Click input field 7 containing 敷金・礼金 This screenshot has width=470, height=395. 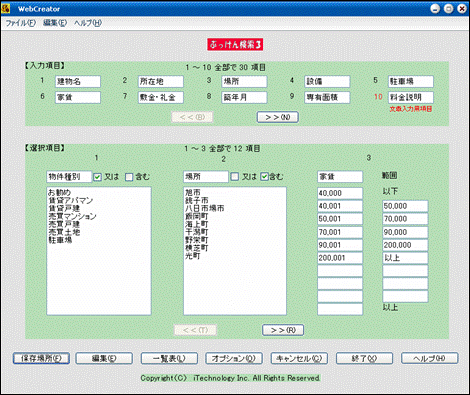pos(161,98)
